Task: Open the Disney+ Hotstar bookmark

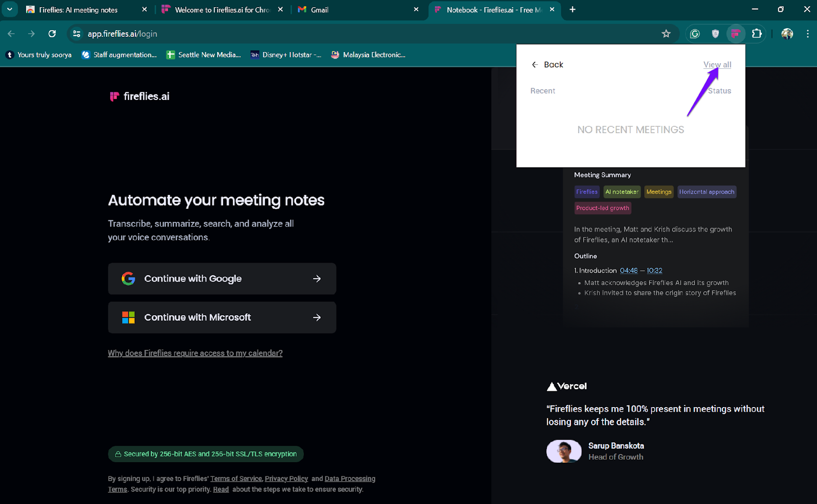Action: click(x=286, y=55)
